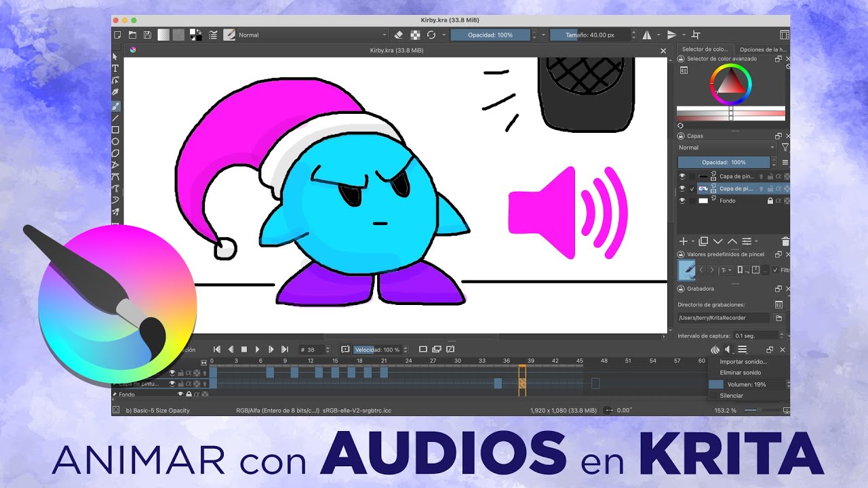Open layer blending mode dropdown in Capas
Screen dimensions: 868x488
[726, 147]
